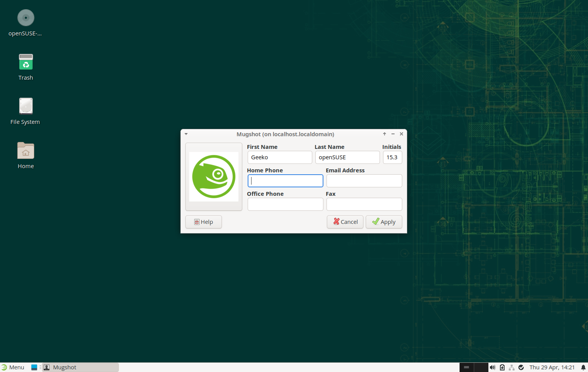The height and width of the screenshot is (372, 588).
Task: Click the Cancel button
Action: click(x=345, y=222)
